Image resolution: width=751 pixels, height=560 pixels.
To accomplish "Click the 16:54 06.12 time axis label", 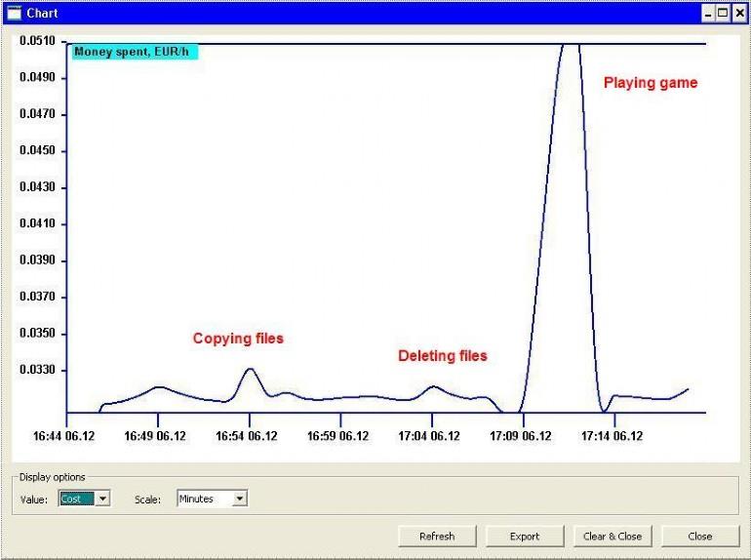I will tap(248, 436).
